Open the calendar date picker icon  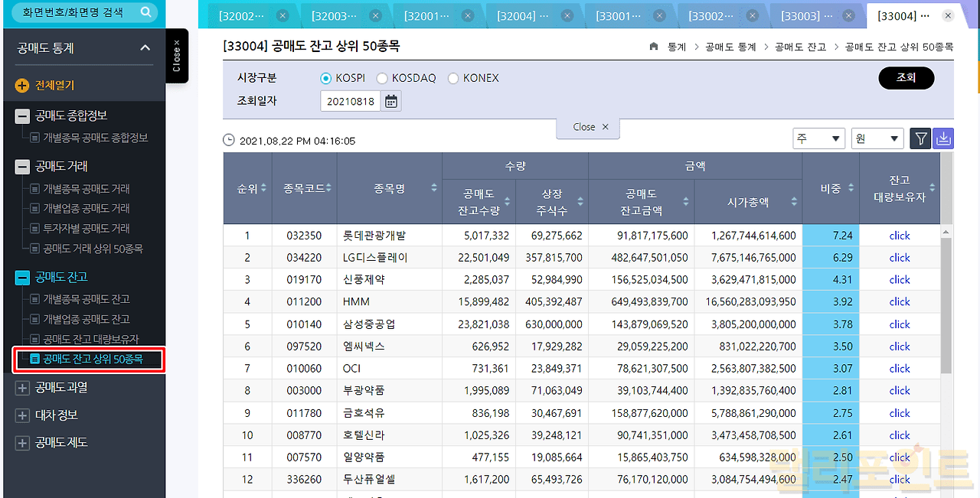(x=391, y=101)
